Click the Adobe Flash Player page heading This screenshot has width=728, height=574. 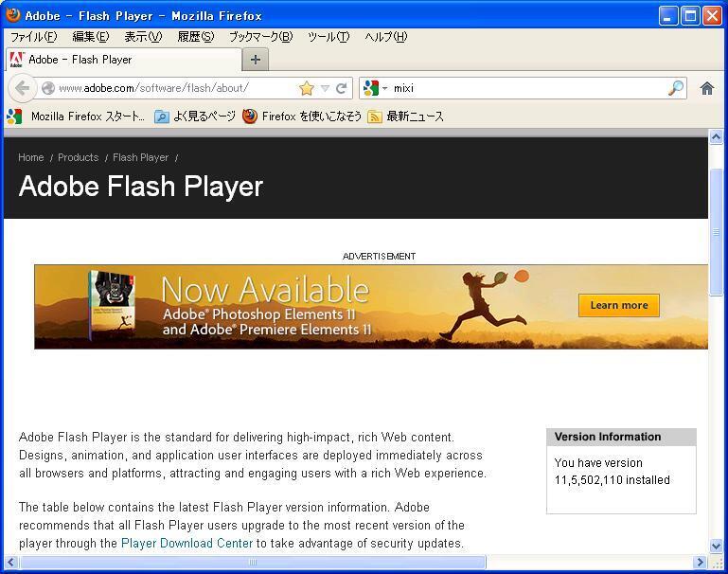pos(141,187)
